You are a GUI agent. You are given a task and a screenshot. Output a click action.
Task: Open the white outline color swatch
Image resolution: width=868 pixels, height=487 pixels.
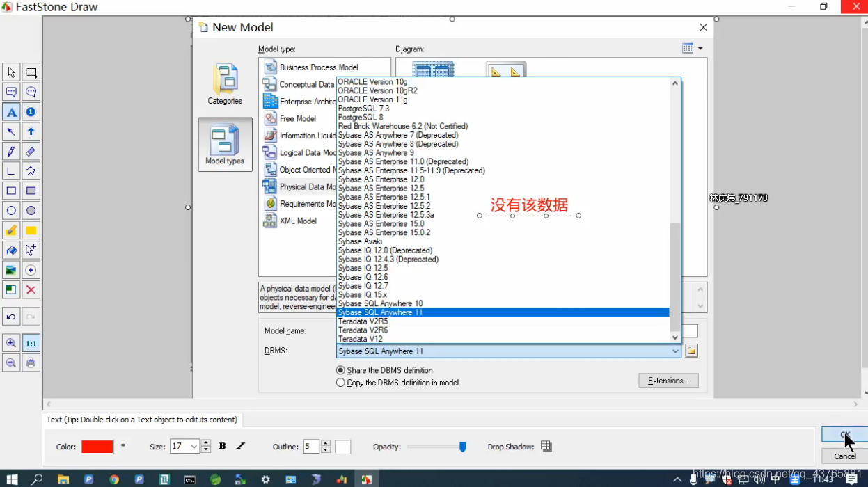[x=342, y=447]
